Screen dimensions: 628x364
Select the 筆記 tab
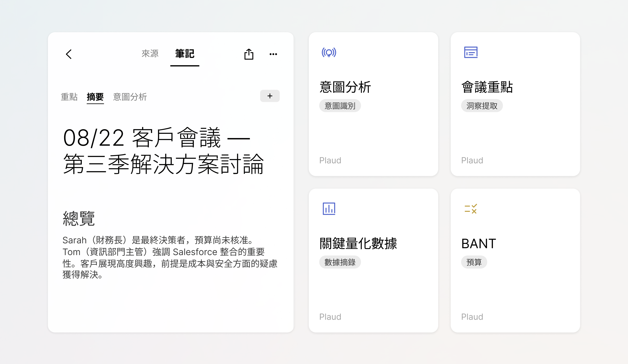[185, 54]
